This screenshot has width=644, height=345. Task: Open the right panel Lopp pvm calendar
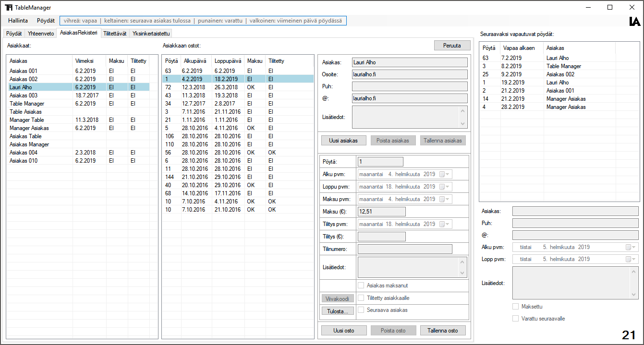[x=634, y=259]
